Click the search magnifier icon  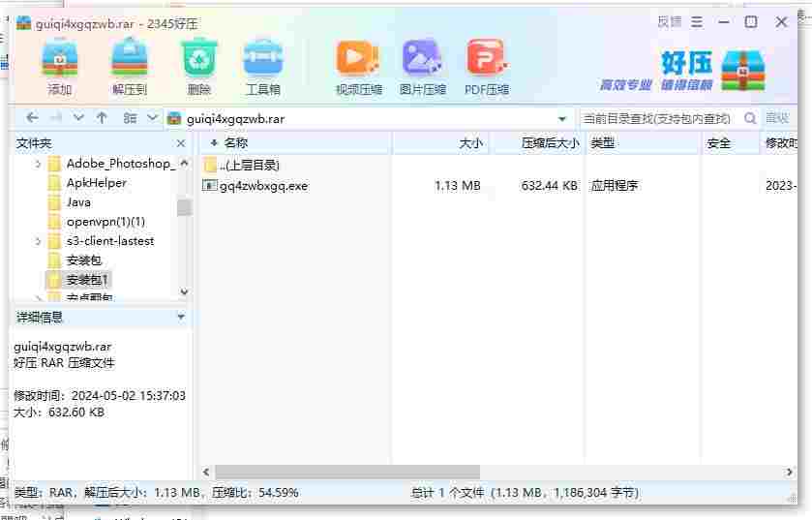point(749,118)
